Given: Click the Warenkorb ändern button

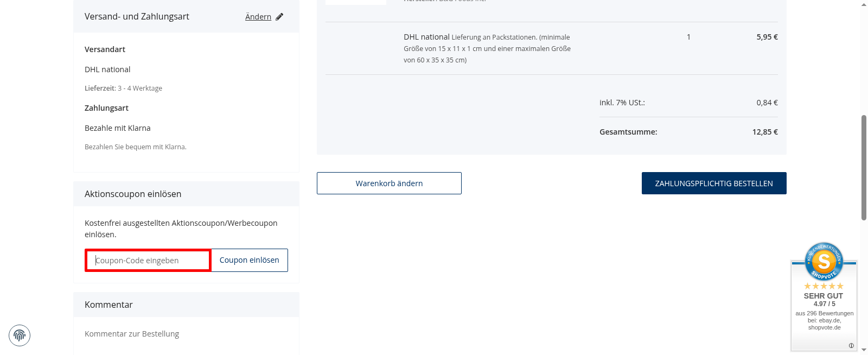Looking at the screenshot, I should point(389,183).
